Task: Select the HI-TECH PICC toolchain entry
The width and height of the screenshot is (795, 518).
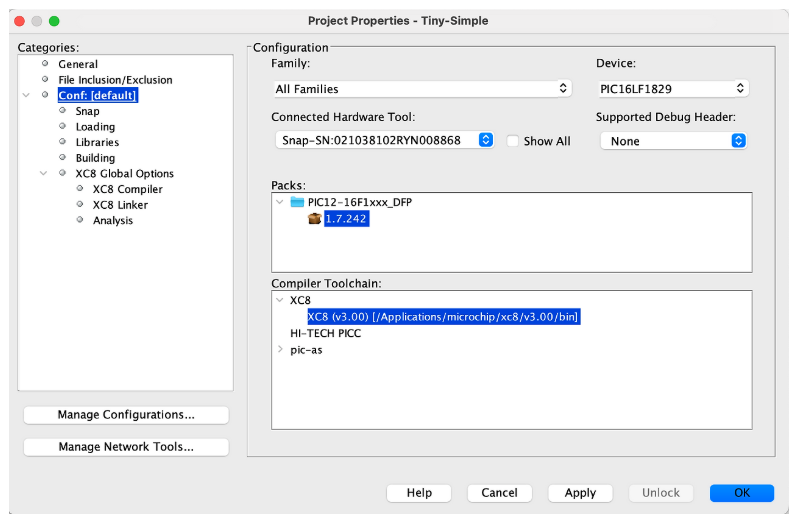Action: tap(325, 333)
